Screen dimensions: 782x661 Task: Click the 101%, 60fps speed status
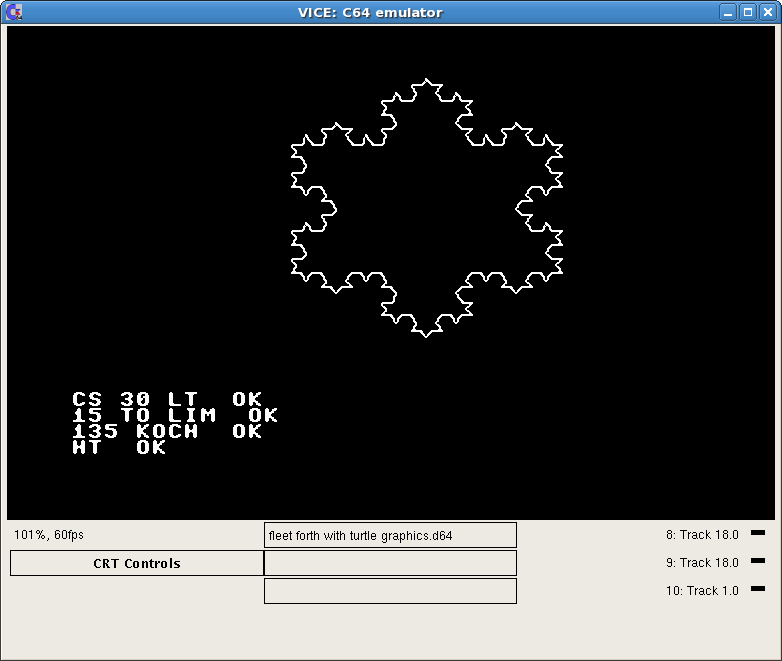pos(49,535)
